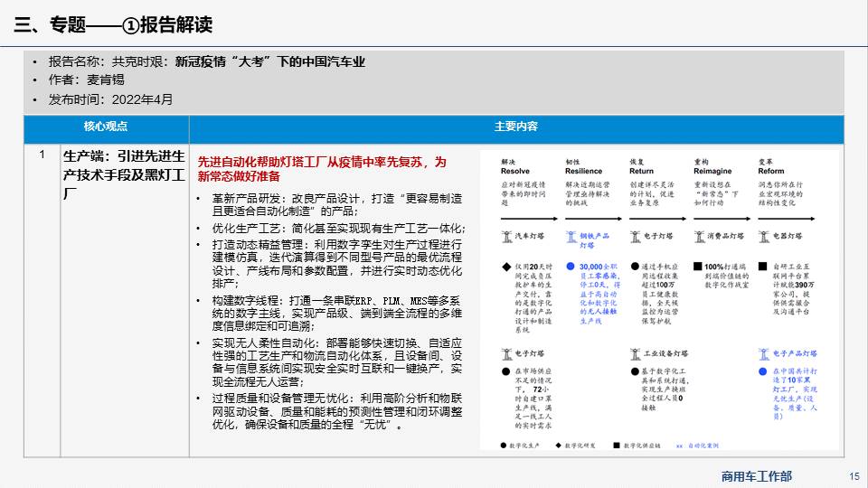Click the black diamond marker beside 仅用20天时
Screen dimensions: 868x488
506,267
